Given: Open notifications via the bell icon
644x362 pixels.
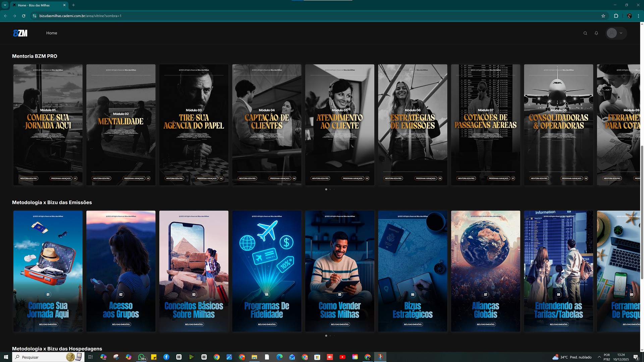Looking at the screenshot, I should (596, 33).
